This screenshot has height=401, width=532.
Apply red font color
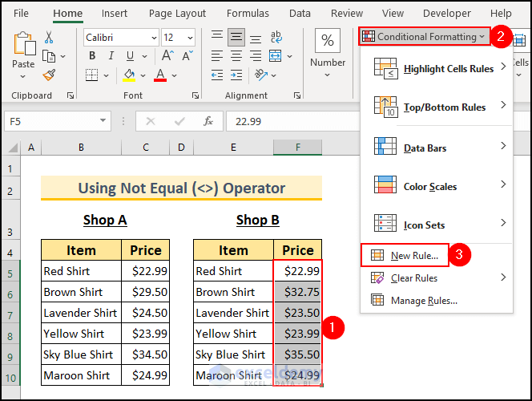(x=160, y=75)
